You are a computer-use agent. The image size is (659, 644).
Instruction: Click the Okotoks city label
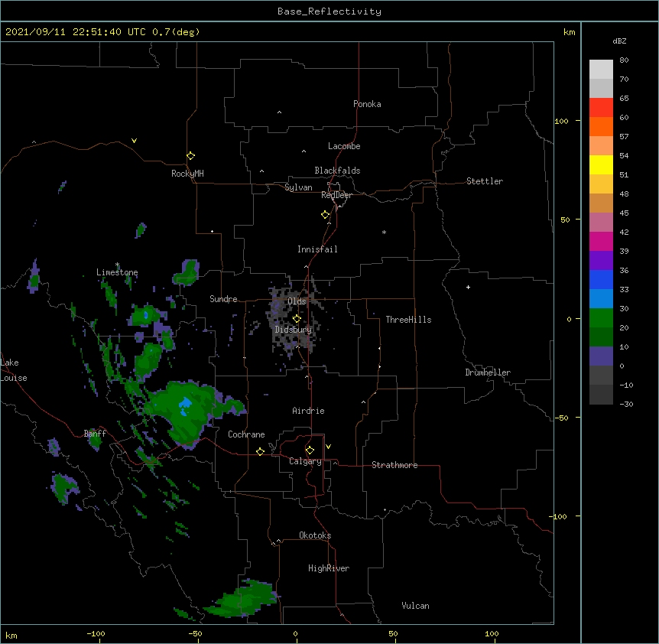tap(315, 535)
